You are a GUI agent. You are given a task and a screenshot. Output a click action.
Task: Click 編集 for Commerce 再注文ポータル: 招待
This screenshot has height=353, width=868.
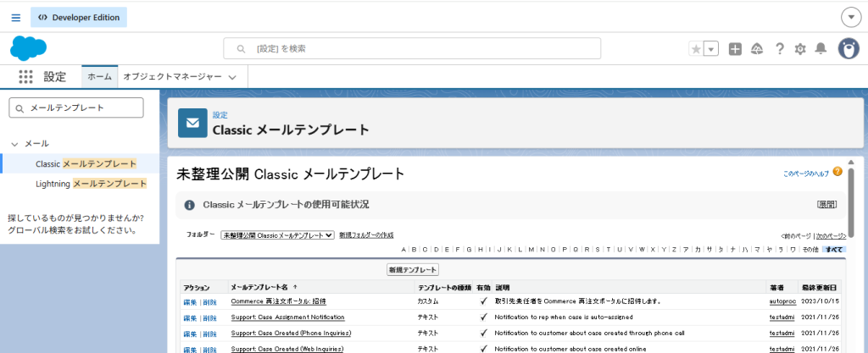(190, 302)
